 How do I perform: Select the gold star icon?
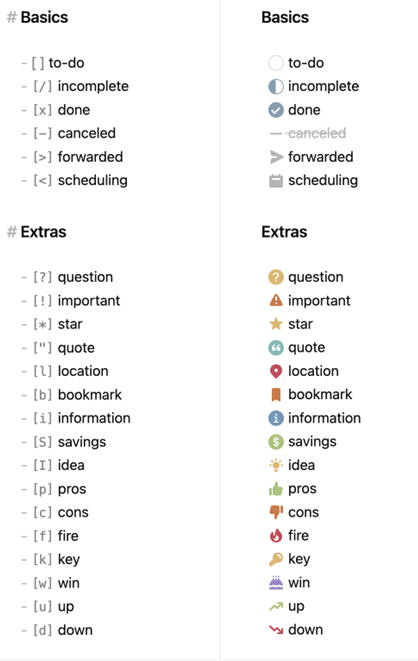276,324
